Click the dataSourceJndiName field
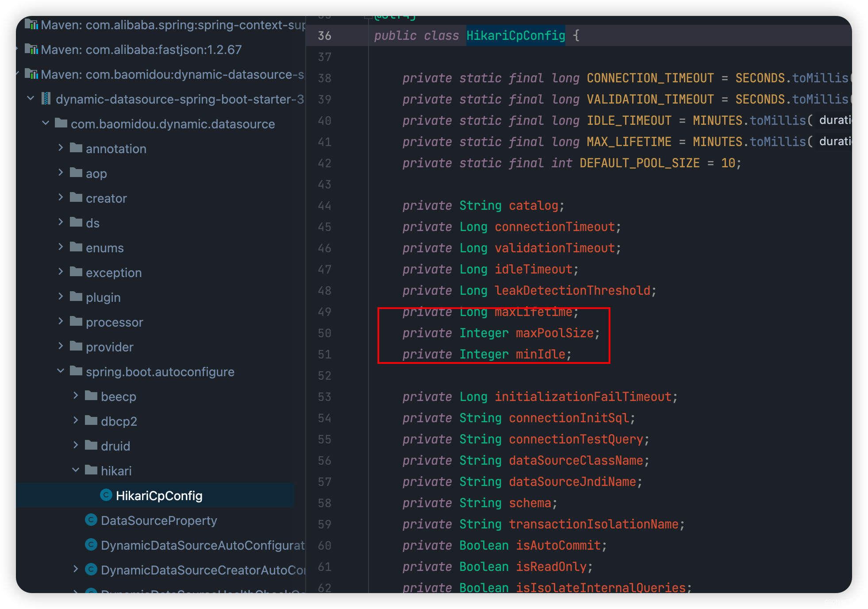Image resolution: width=868 pixels, height=609 pixels. tap(572, 482)
